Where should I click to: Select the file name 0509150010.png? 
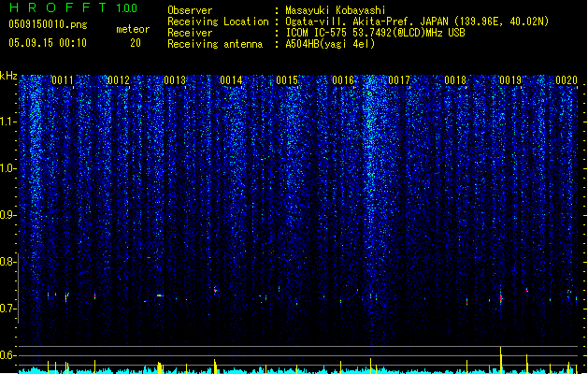tap(48, 24)
